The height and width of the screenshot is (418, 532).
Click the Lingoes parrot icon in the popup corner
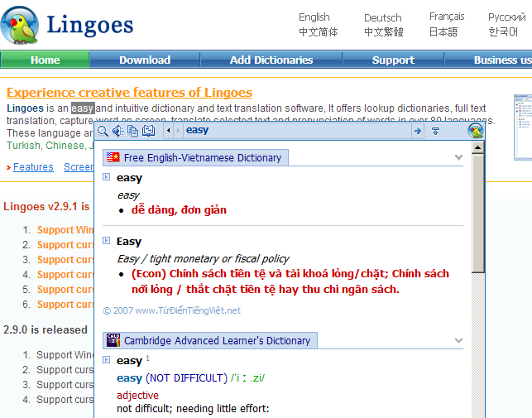tap(476, 131)
